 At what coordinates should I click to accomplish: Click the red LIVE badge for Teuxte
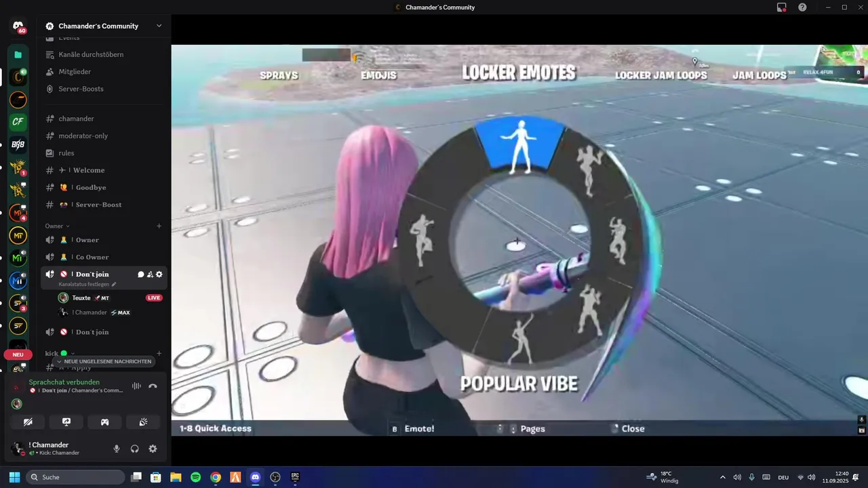tap(154, 298)
